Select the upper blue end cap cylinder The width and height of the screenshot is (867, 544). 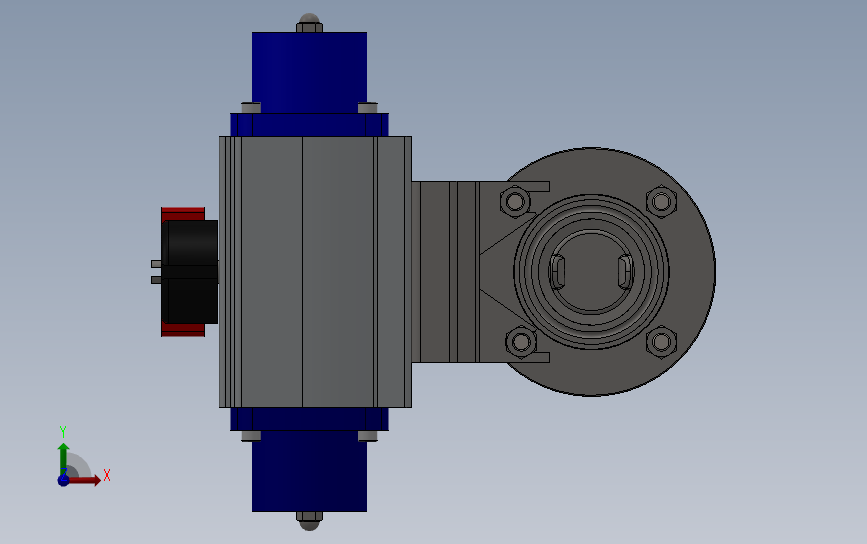pyautogui.click(x=309, y=72)
